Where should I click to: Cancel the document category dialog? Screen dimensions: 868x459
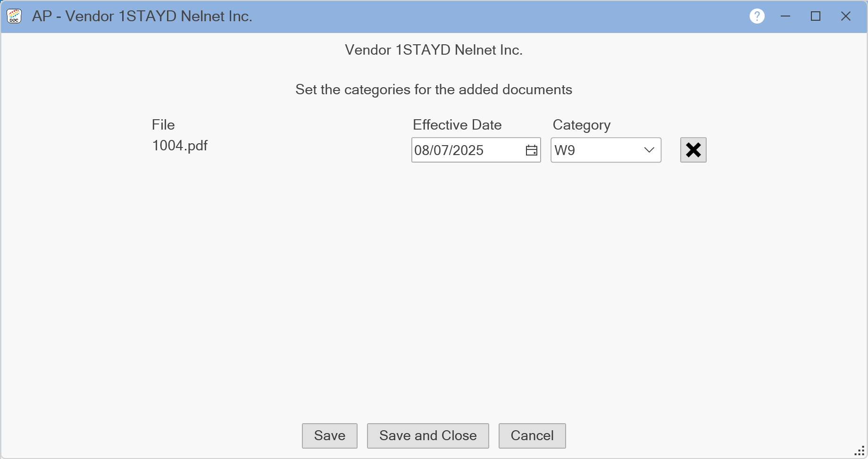coord(532,436)
